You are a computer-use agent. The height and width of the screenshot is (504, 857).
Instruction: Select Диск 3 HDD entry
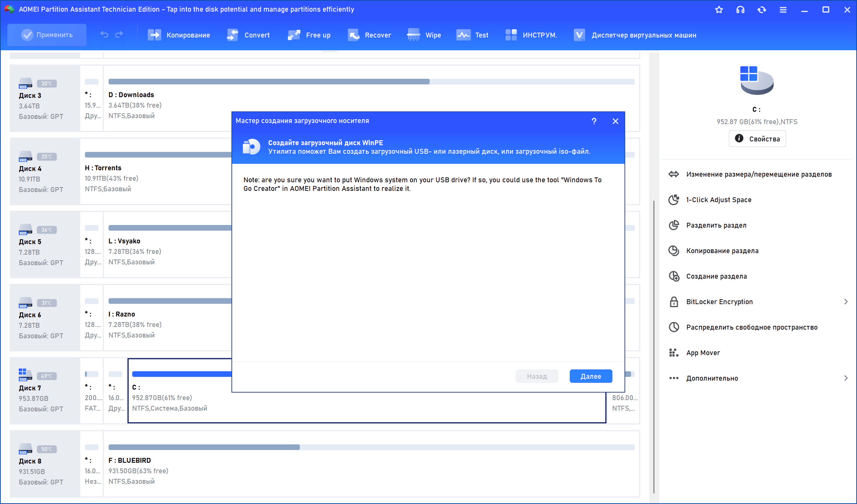(x=45, y=98)
